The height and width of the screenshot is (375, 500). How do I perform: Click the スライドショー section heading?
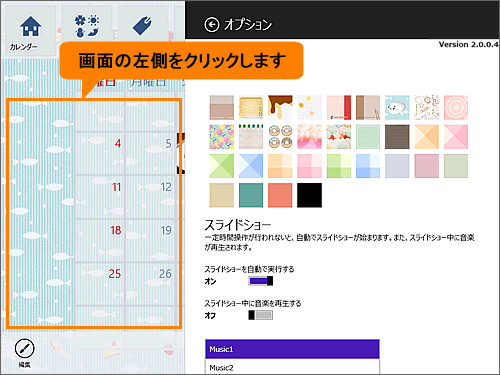(237, 225)
